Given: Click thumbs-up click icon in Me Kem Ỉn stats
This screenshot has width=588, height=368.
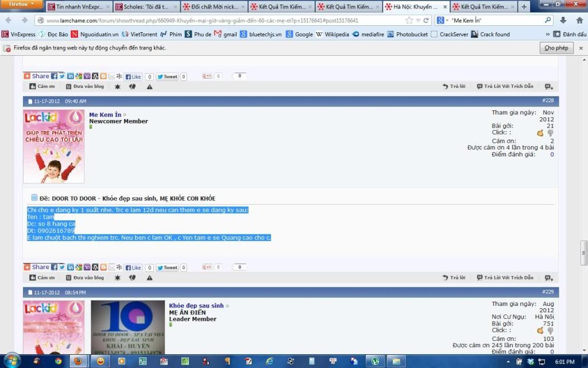Looking at the screenshot, I should [540, 133].
